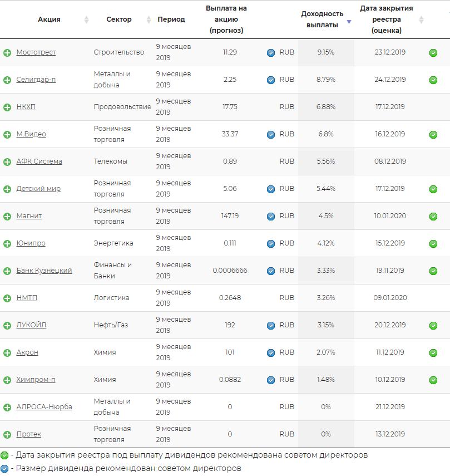Click the Выплата на акцию header
This screenshot has width=450, height=476.
226,19
